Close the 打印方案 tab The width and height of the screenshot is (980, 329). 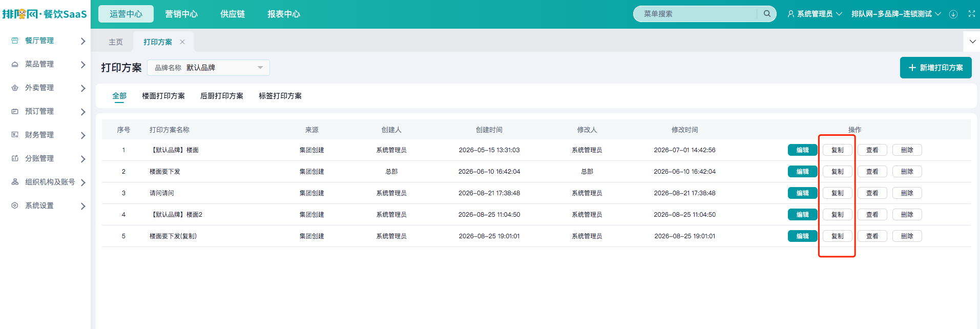click(182, 42)
